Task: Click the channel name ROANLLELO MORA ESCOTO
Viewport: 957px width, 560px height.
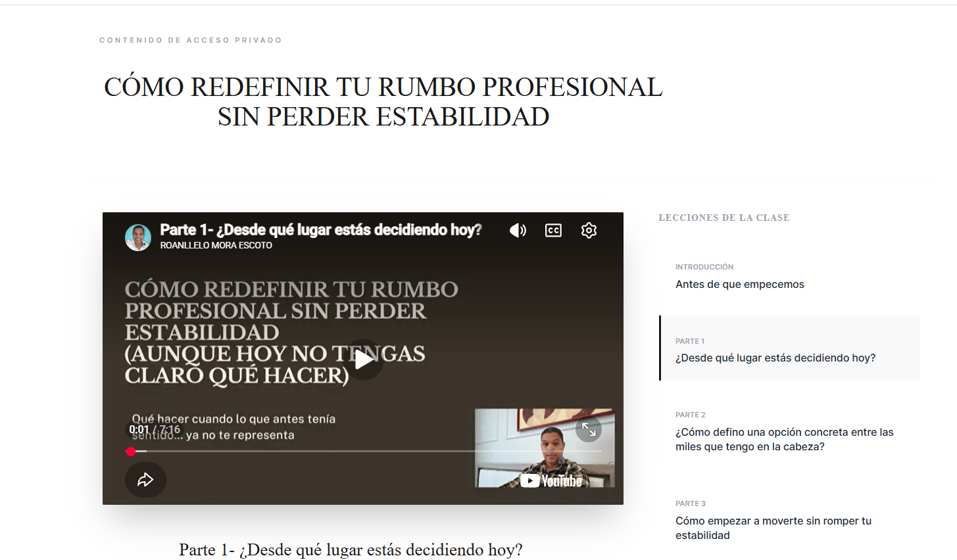Action: pos(216,245)
